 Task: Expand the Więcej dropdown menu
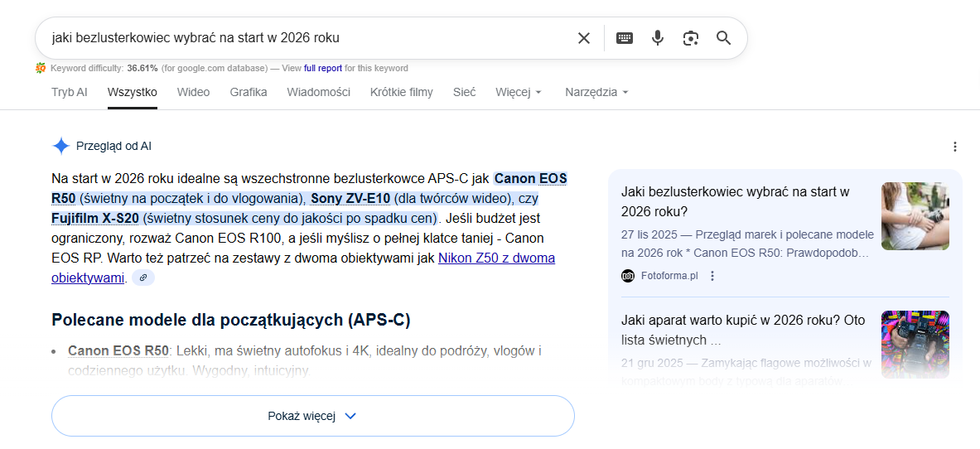pyautogui.click(x=519, y=92)
